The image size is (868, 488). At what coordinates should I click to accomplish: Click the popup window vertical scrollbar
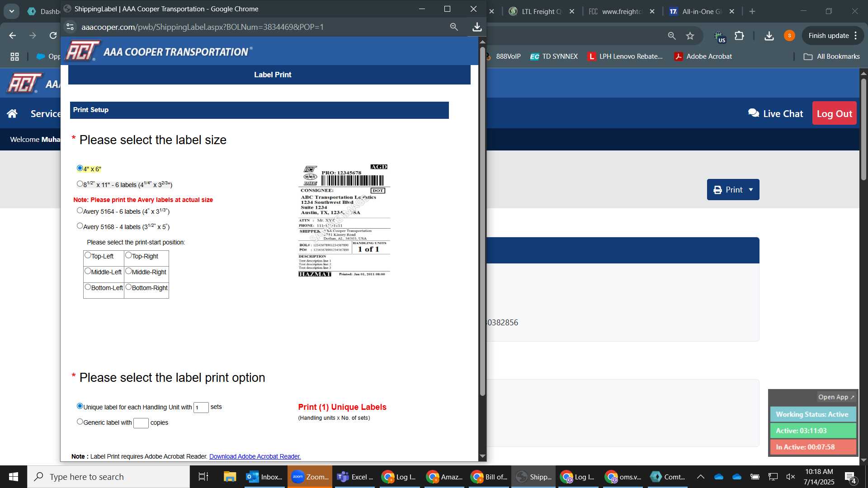[482, 221]
